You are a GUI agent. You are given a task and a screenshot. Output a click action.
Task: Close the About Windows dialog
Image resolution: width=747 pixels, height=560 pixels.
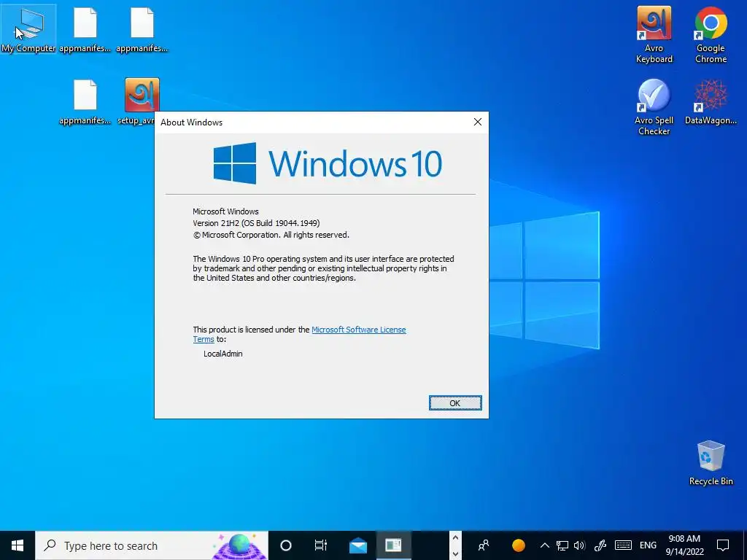[477, 122]
